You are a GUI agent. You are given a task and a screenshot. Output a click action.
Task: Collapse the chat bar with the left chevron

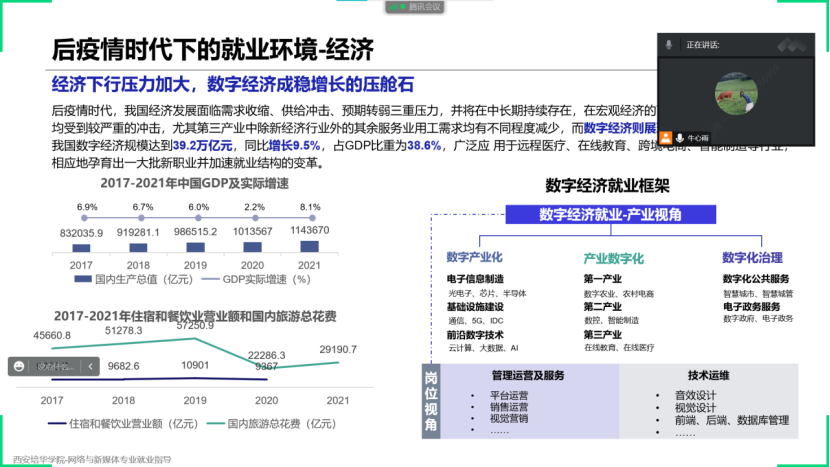tap(92, 367)
